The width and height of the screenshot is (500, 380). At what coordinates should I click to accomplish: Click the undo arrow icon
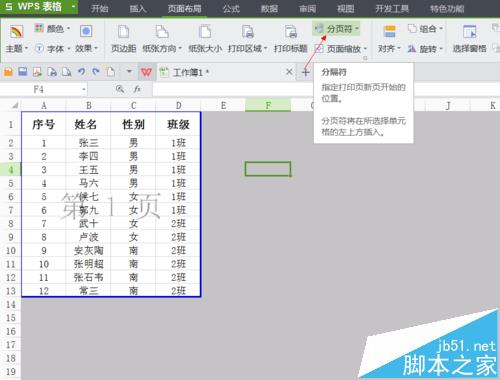click(81, 72)
